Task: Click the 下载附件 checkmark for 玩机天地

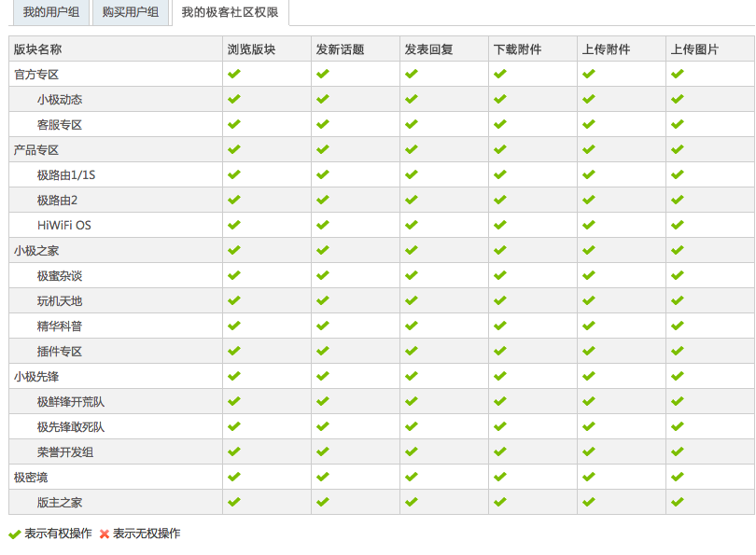Action: [x=500, y=300]
